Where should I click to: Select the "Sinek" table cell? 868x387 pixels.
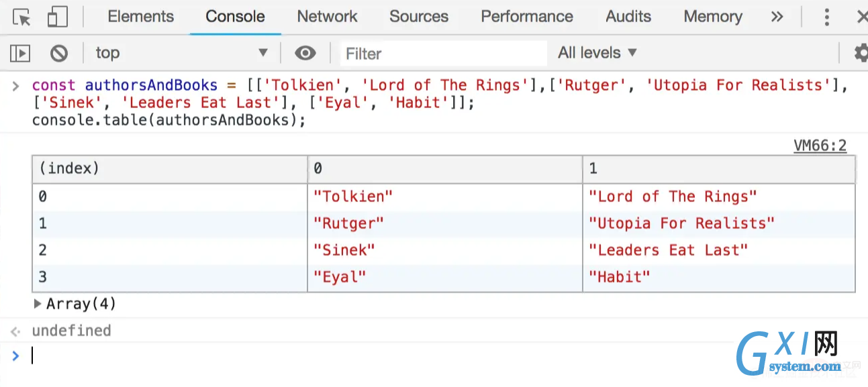[x=445, y=250]
